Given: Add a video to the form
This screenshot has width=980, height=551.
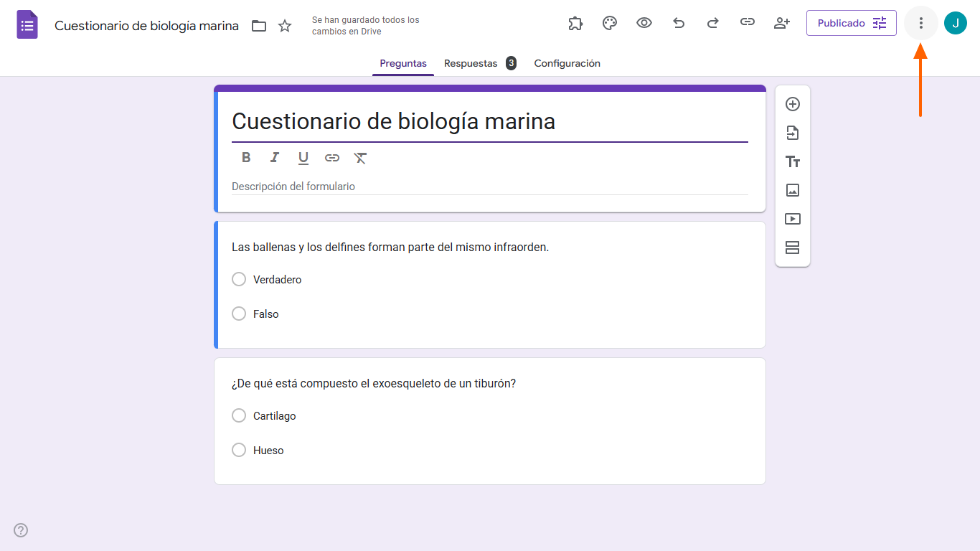Looking at the screenshot, I should point(793,219).
